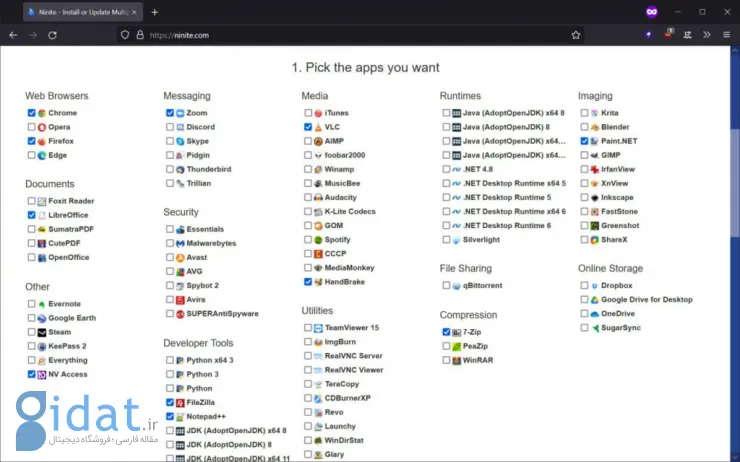Click the Dropbox icon

tap(595, 286)
